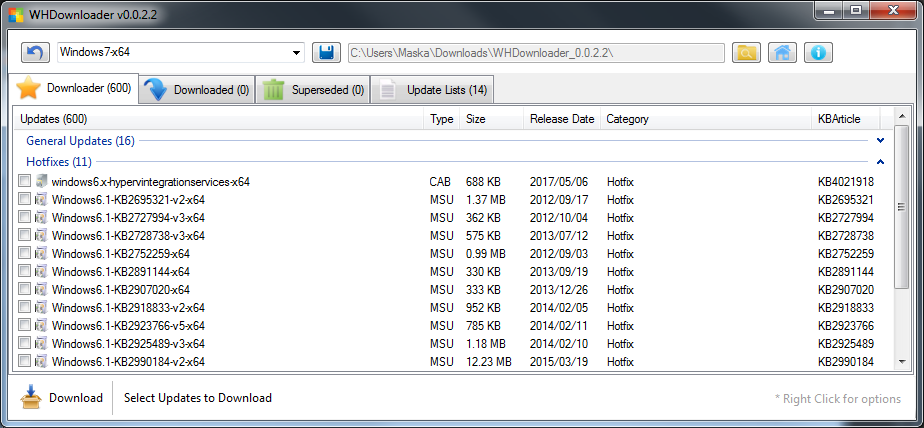
Task: Click the list scrollbar down arrow
Action: [902, 362]
